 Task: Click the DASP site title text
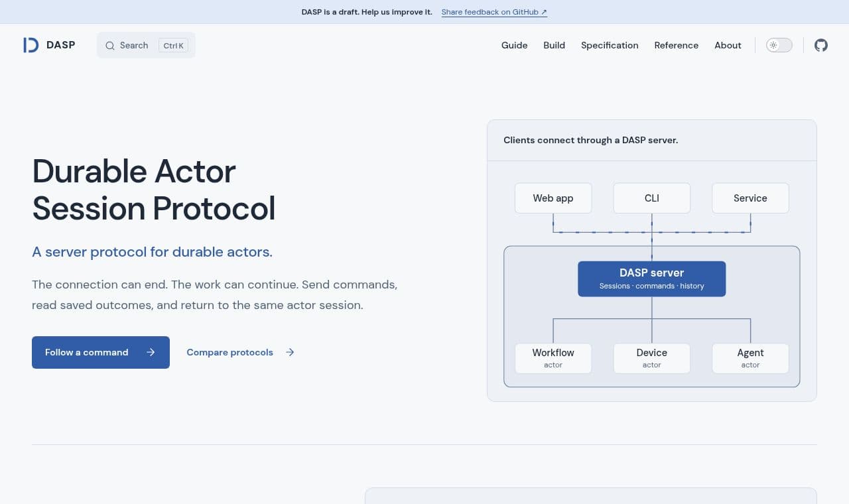tap(61, 45)
